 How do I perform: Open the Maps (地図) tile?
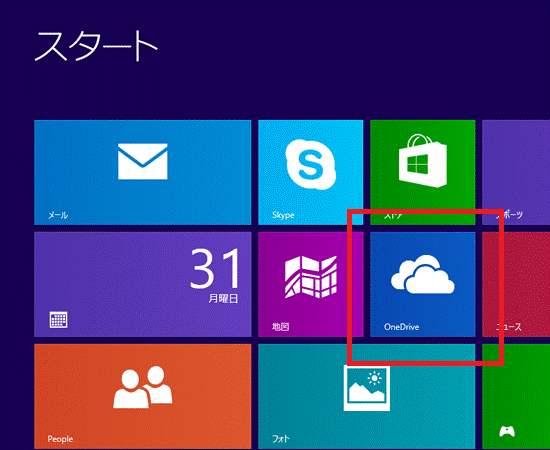(310, 284)
